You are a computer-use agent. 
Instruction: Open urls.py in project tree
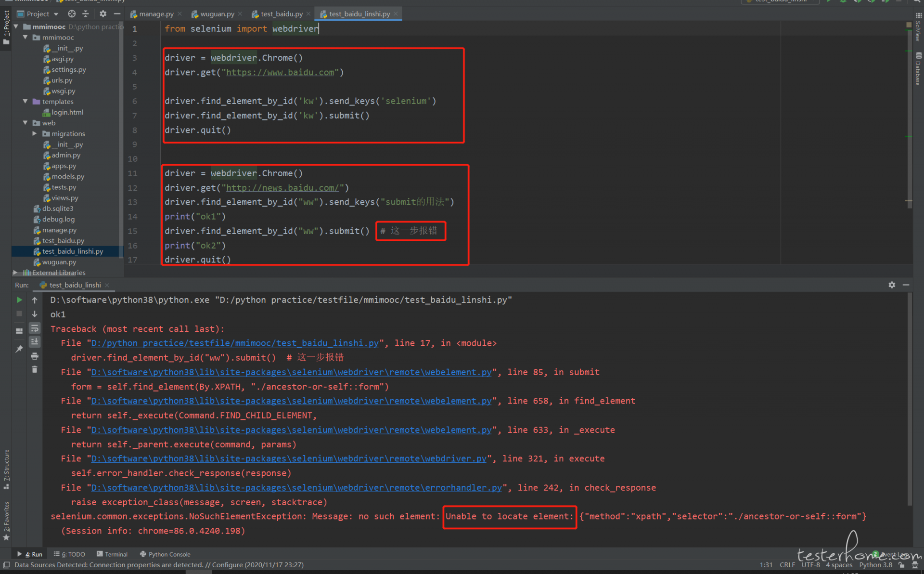[x=62, y=80]
